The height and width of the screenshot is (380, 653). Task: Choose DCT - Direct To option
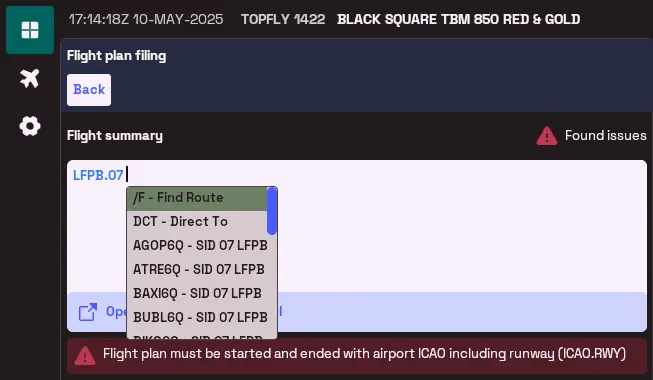(x=197, y=222)
